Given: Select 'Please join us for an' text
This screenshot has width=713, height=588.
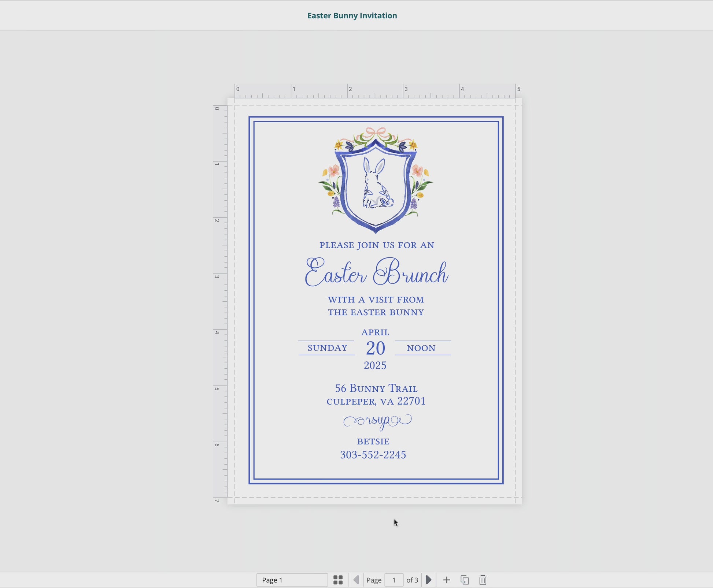Looking at the screenshot, I should [377, 245].
